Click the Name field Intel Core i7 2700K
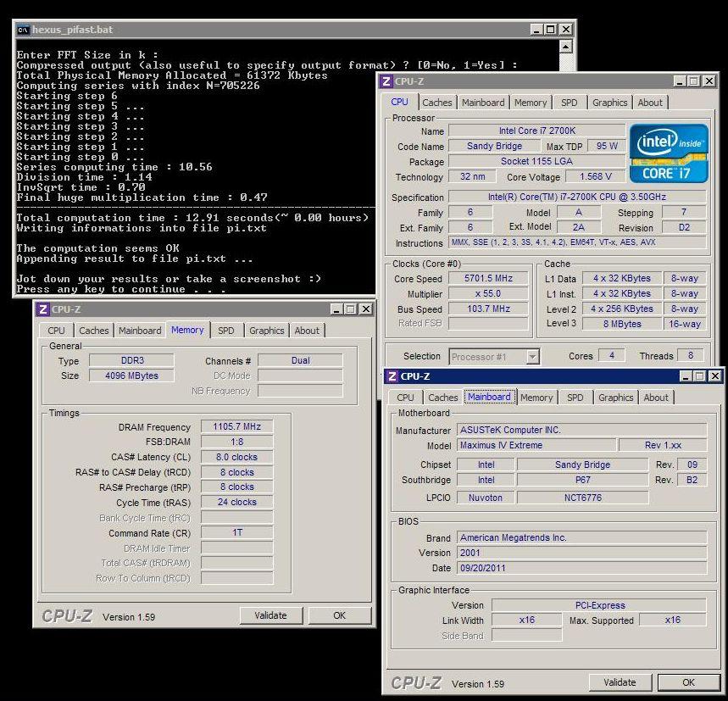 point(537,131)
